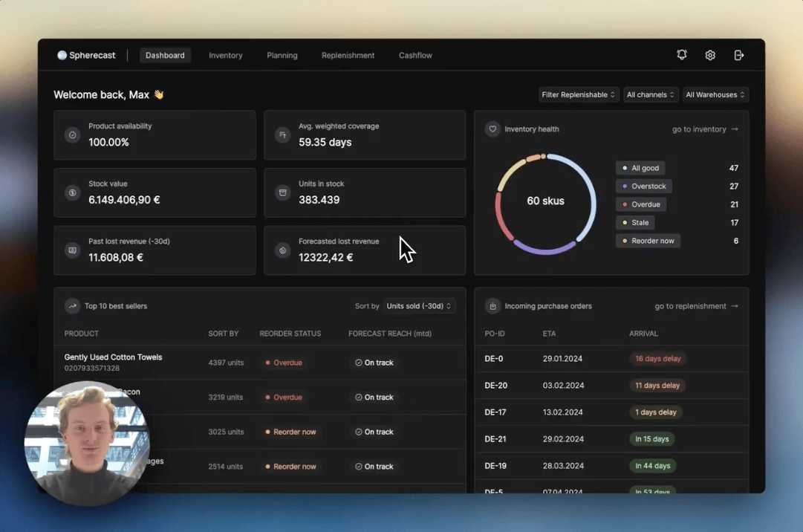Click the logout icon in header

[738, 55]
